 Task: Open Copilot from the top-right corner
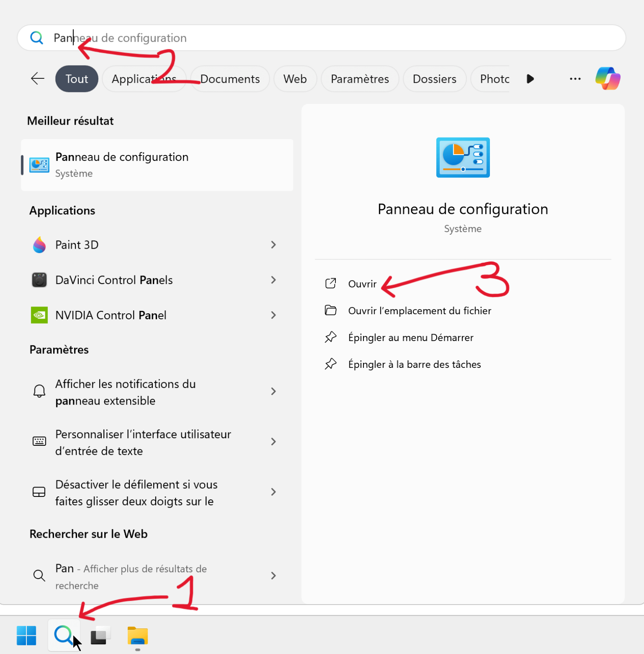607,78
